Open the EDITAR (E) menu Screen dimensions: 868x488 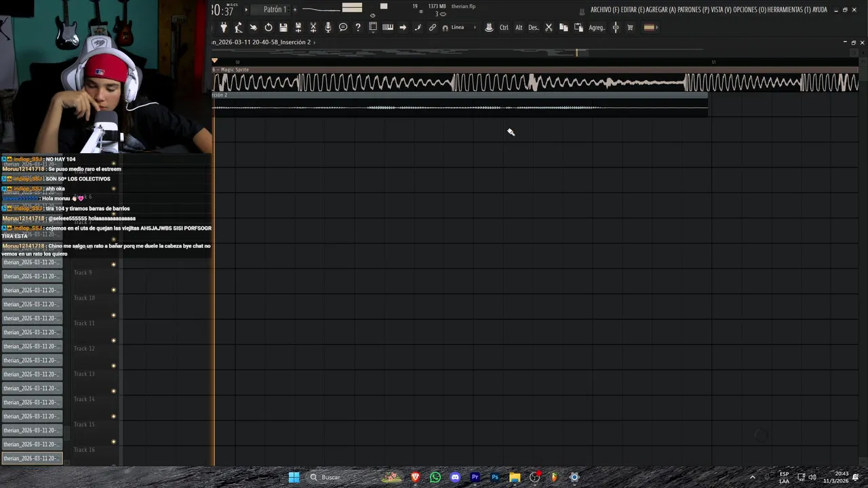tap(633, 9)
